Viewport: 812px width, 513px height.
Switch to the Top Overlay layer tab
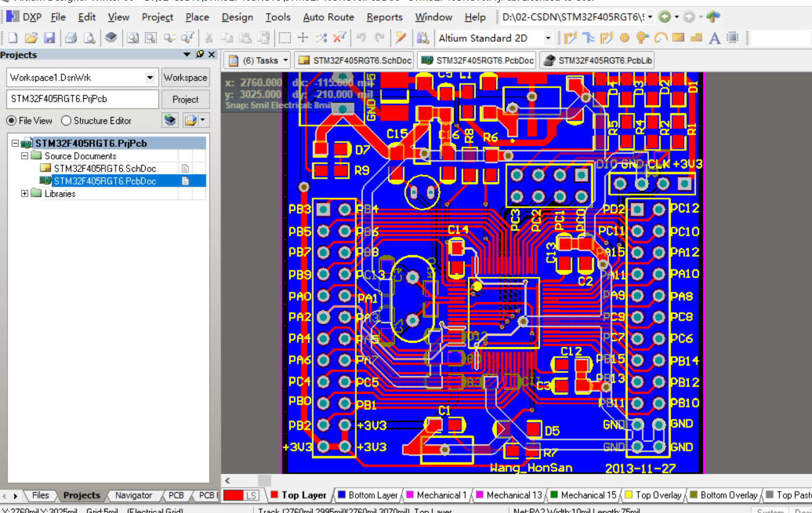[653, 495]
